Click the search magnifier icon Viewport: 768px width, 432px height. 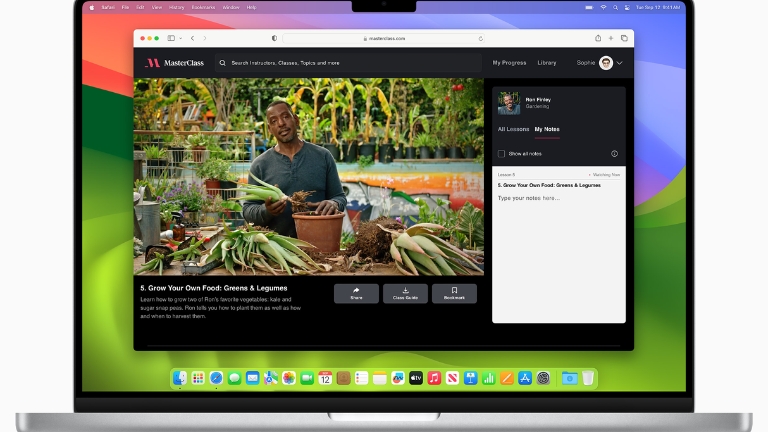[223, 62]
